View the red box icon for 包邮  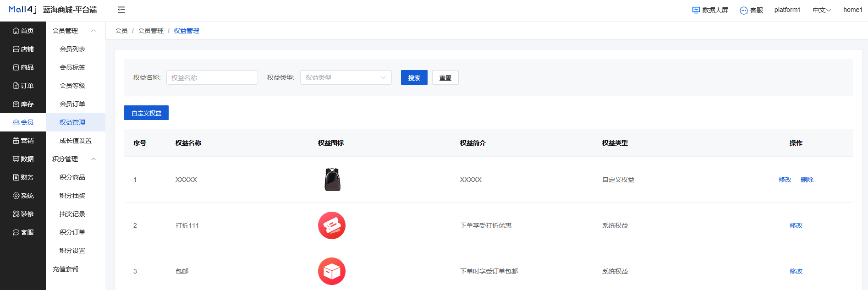point(332,271)
